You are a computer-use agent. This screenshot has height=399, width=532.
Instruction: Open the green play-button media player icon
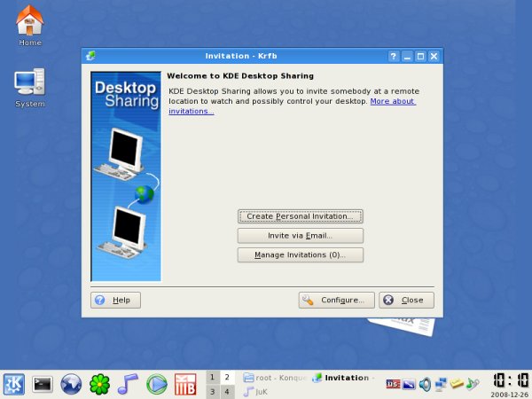click(156, 385)
